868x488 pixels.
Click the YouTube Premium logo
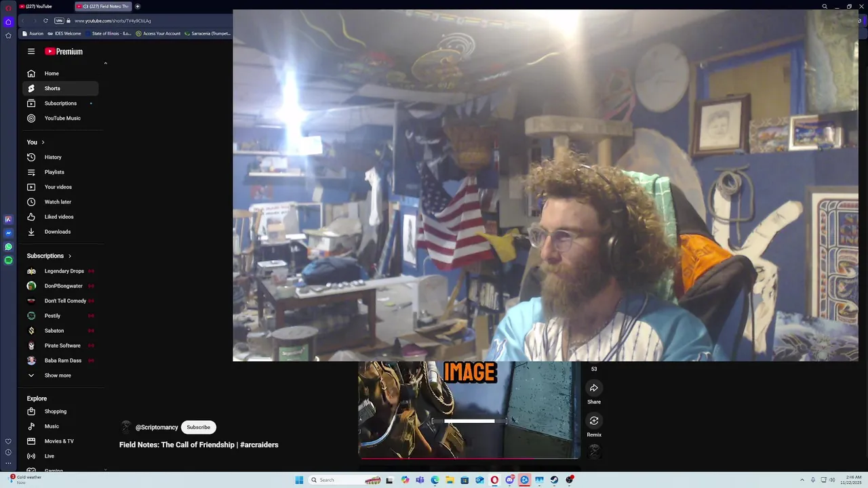(x=64, y=52)
